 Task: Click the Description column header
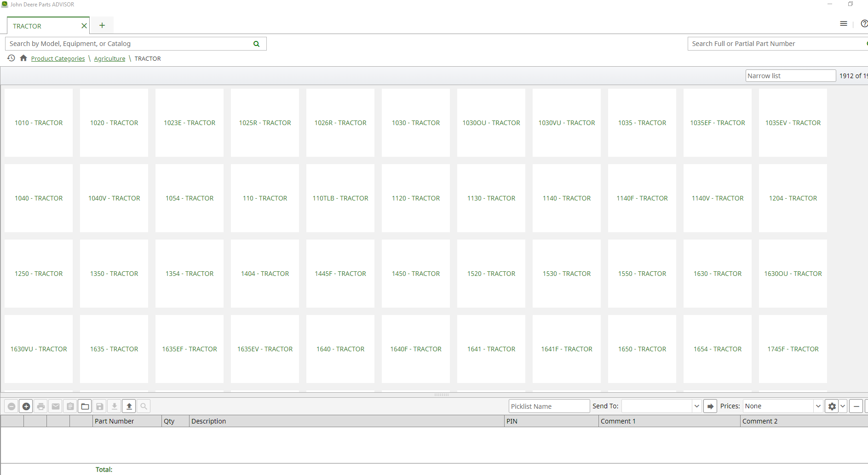click(x=347, y=421)
